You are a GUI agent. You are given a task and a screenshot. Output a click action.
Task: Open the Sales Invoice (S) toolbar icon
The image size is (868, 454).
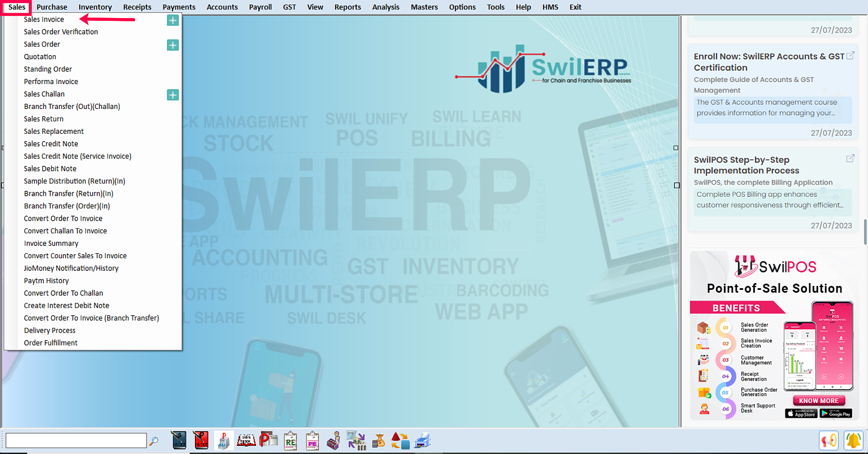click(x=179, y=440)
